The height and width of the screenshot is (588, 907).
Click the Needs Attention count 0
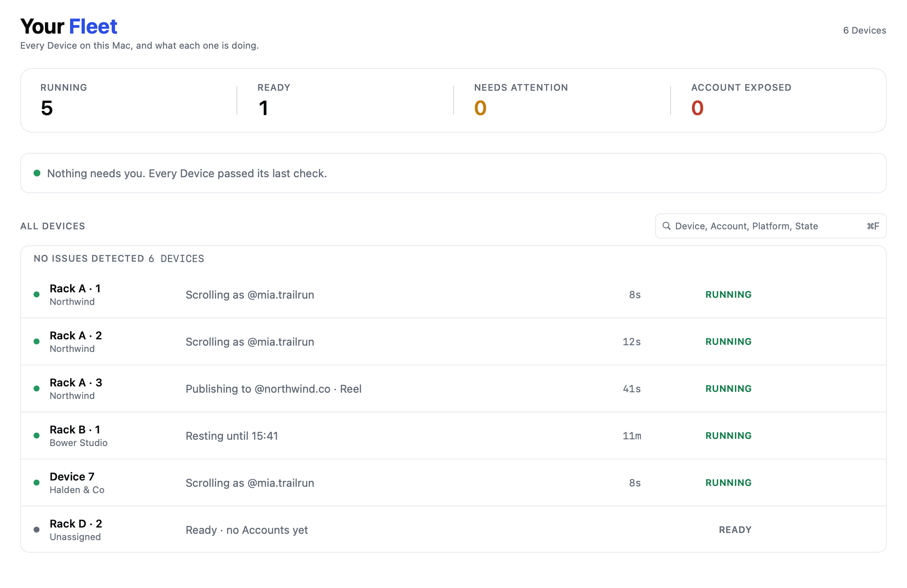pos(480,108)
